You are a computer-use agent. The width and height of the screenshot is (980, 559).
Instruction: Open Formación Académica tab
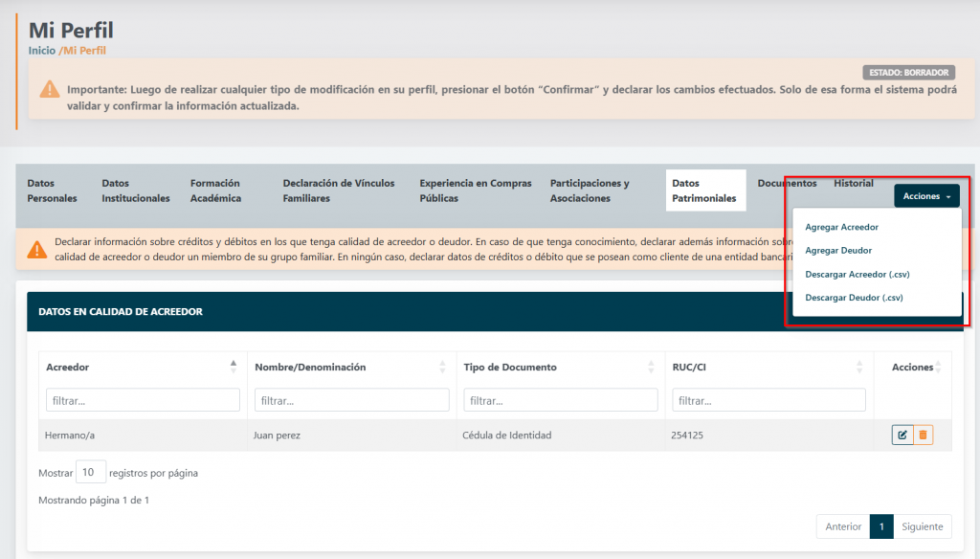pyautogui.click(x=215, y=190)
